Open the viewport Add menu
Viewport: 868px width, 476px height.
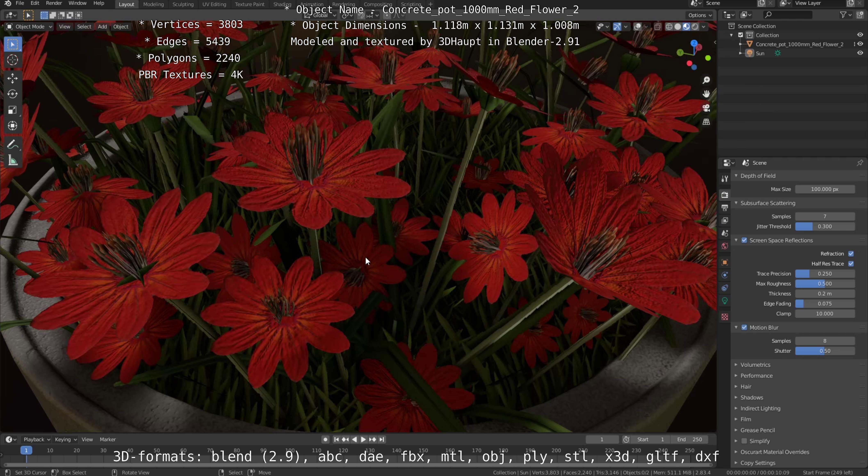(103, 27)
